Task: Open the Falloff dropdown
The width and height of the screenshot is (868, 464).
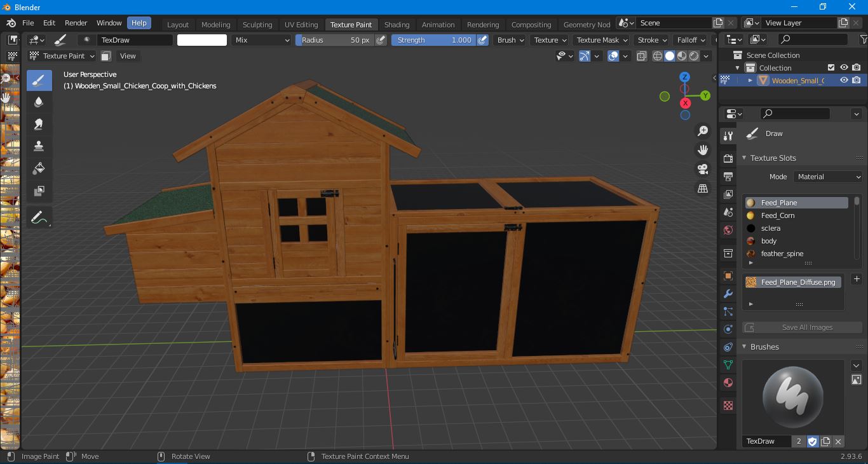Action: pyautogui.click(x=691, y=40)
